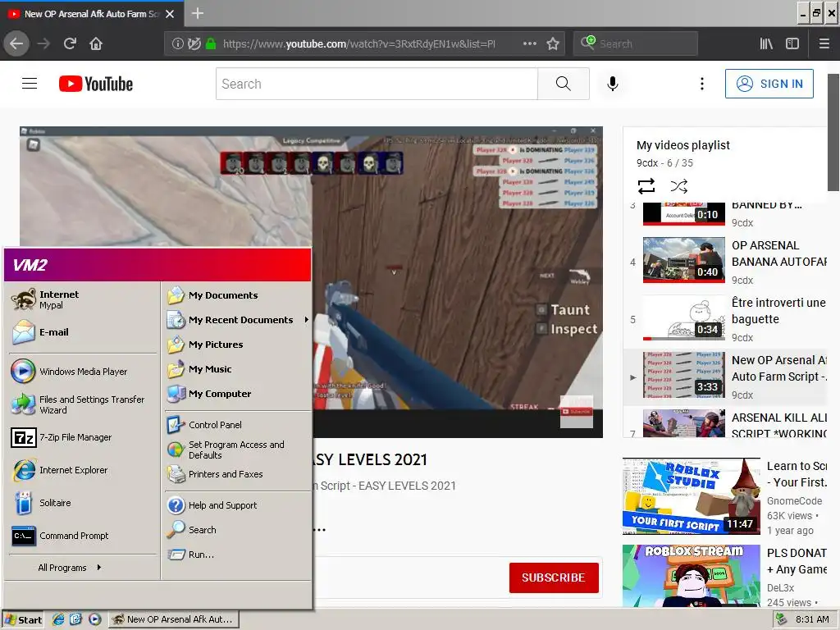Open Help and Support
Image resolution: width=840 pixels, height=630 pixels.
click(237, 505)
